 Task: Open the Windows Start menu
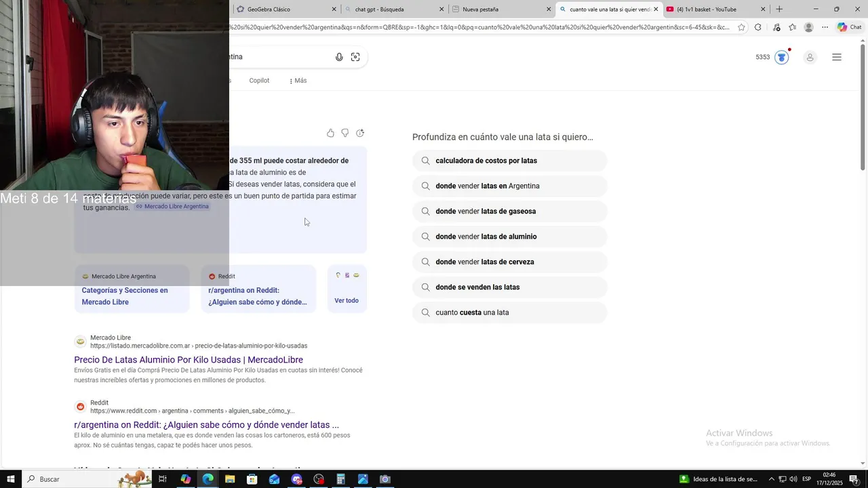[10, 479]
